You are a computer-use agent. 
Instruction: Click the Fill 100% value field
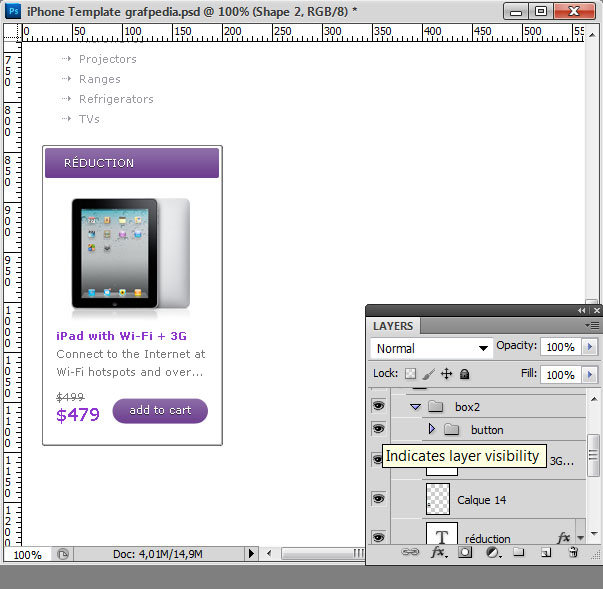561,375
